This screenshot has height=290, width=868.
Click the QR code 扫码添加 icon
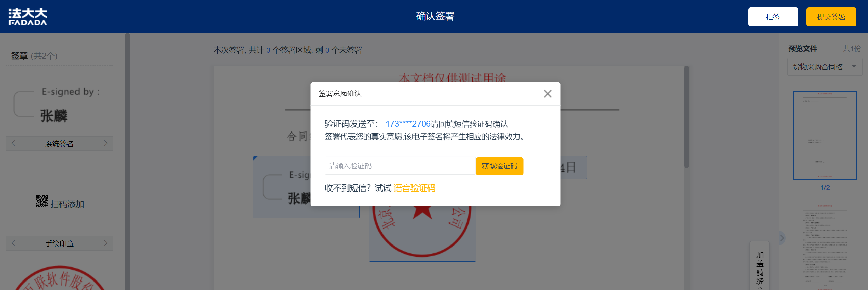pyautogui.click(x=42, y=201)
